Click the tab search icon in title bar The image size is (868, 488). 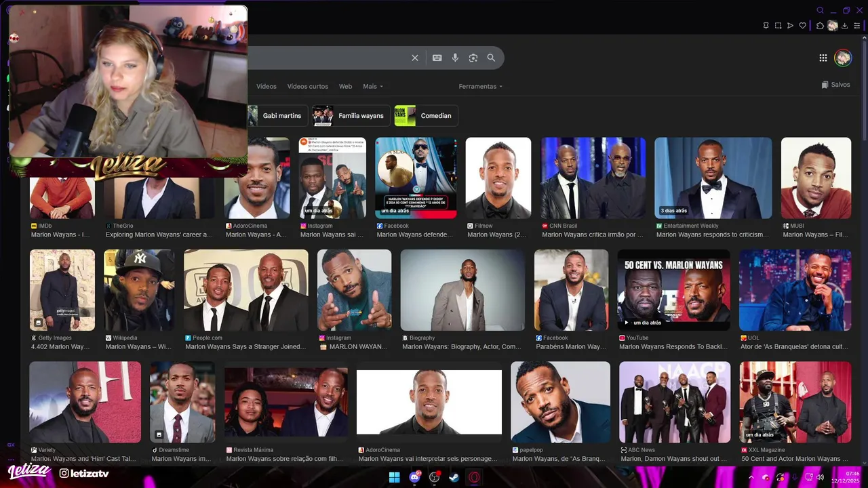(x=821, y=10)
